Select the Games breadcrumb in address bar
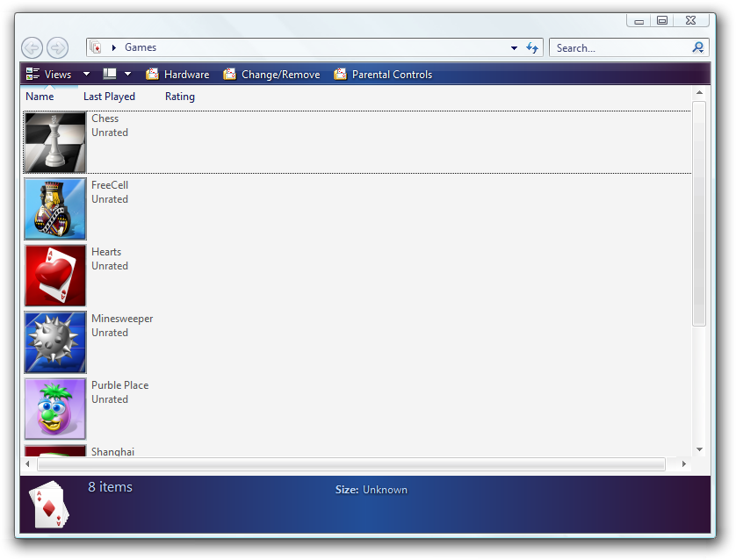This screenshot has width=736, height=560. pos(141,47)
